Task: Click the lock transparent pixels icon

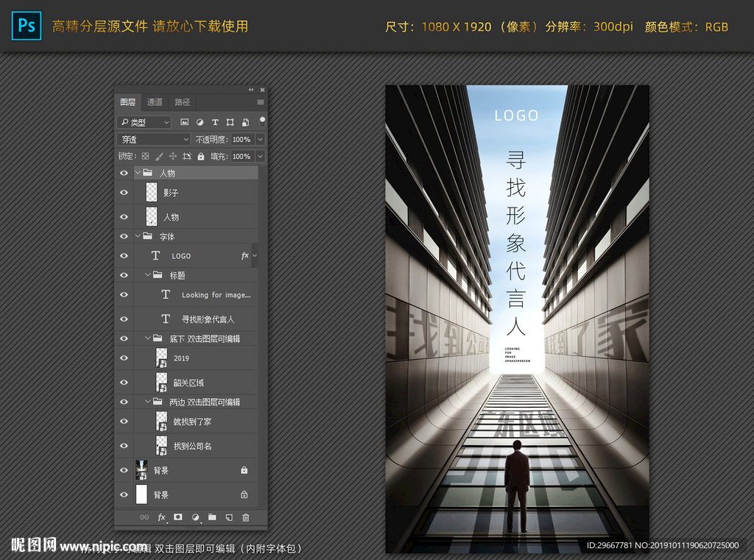Action: point(145,156)
